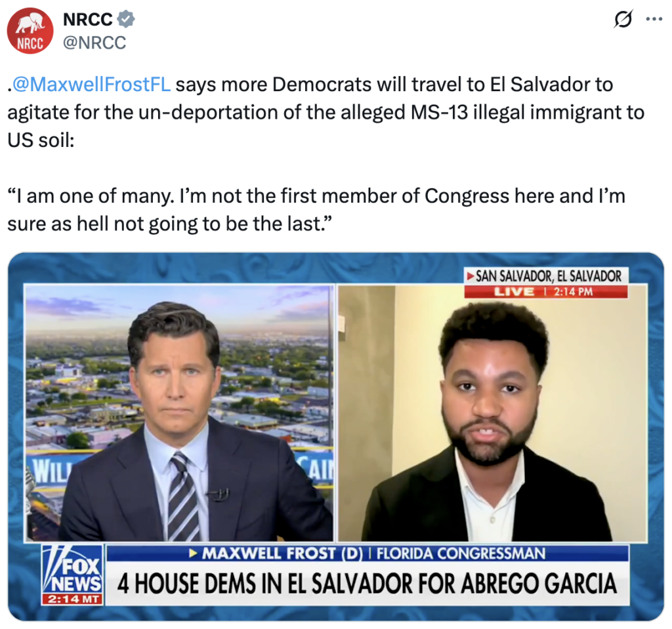Click the tweet text about un-deportation

pos(325,112)
